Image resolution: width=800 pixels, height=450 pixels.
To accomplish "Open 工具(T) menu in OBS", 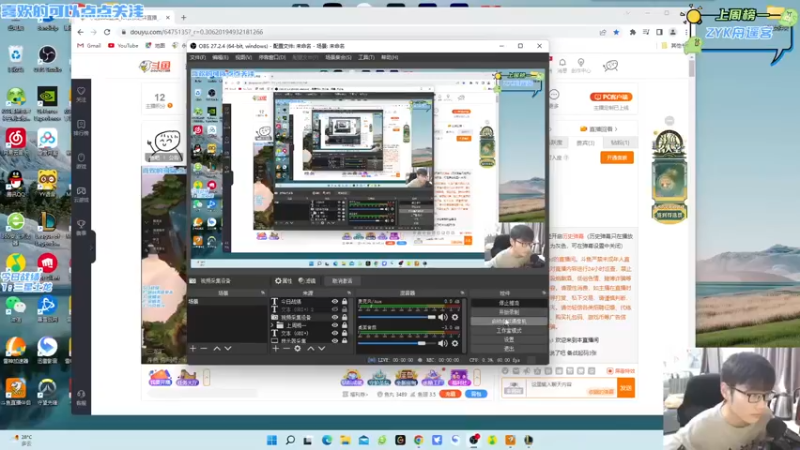I will pos(366,58).
